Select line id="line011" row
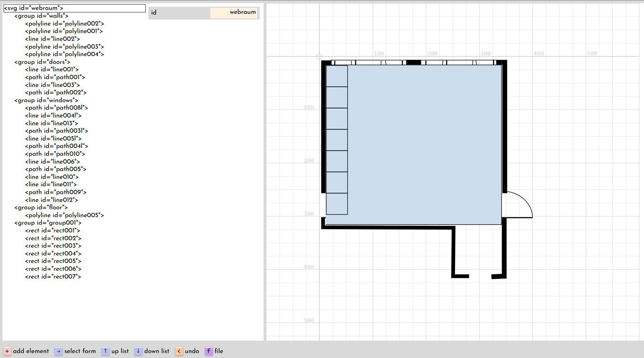Screen dimensions: 644x358 (51, 184)
